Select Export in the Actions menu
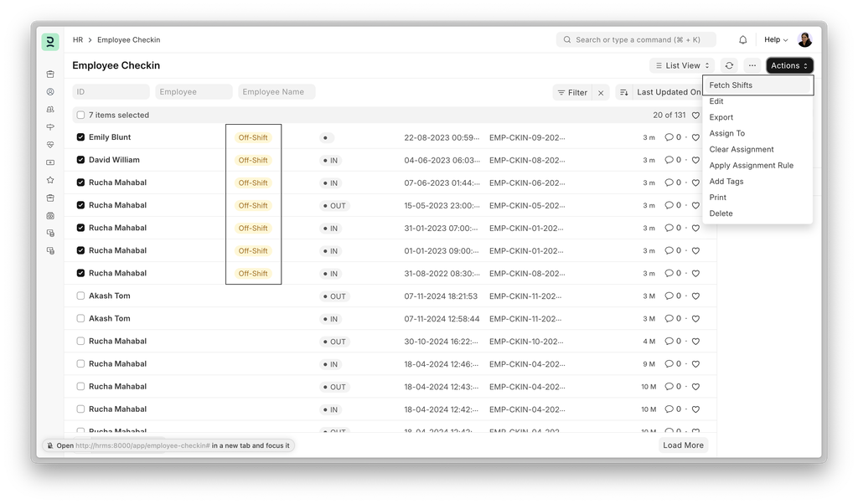This screenshot has height=504, width=858. (x=721, y=117)
